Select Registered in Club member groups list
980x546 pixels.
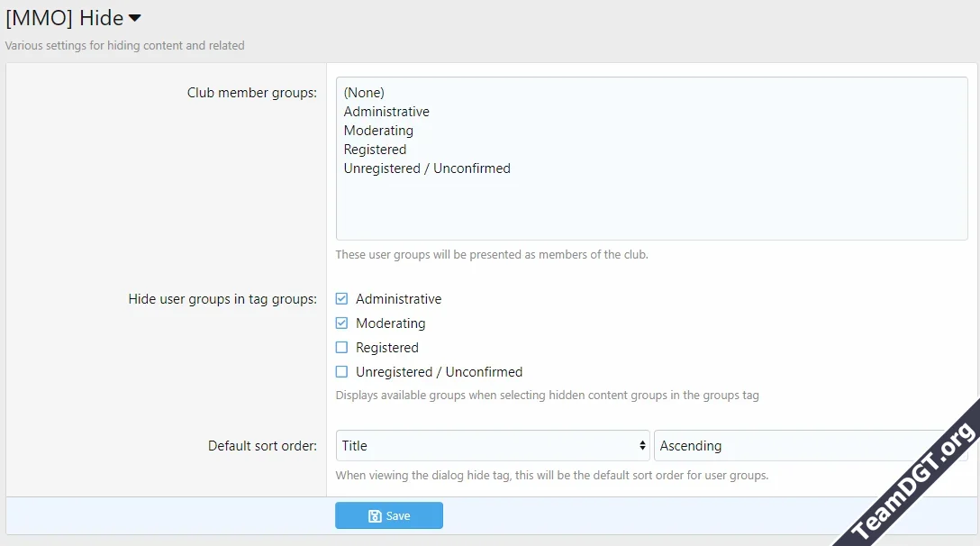(375, 150)
